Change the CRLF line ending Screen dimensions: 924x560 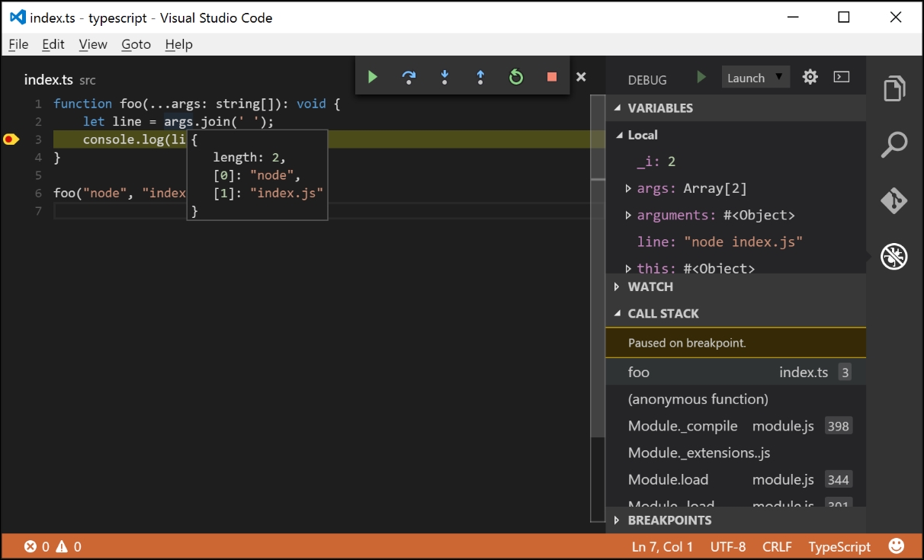[777, 546]
